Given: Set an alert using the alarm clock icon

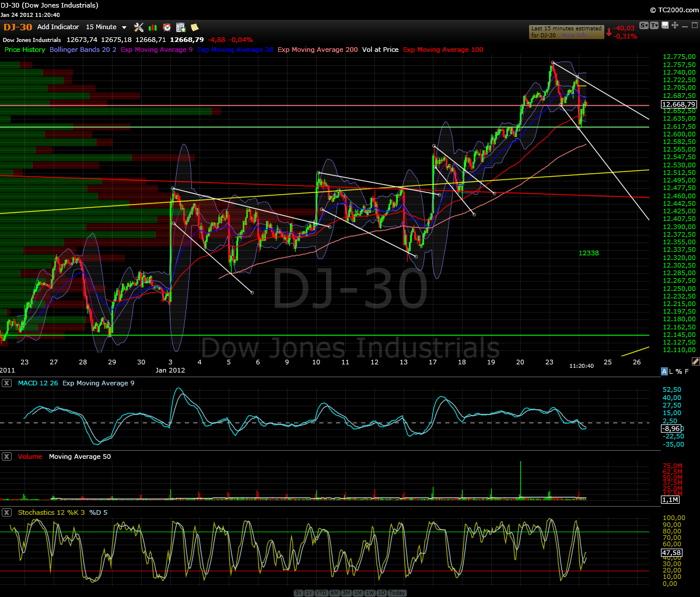Looking at the screenshot, I should point(166,27).
